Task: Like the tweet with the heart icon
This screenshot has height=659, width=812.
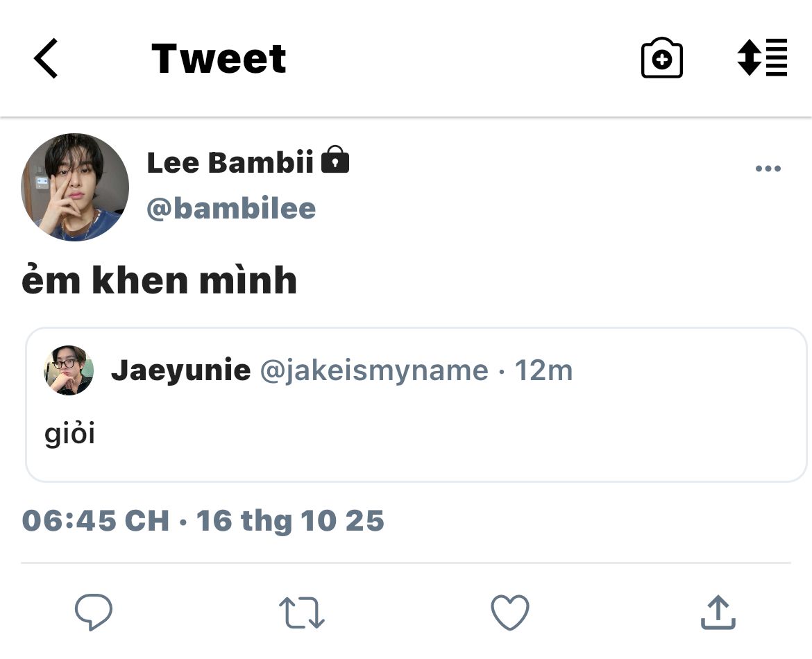Action: (x=509, y=613)
